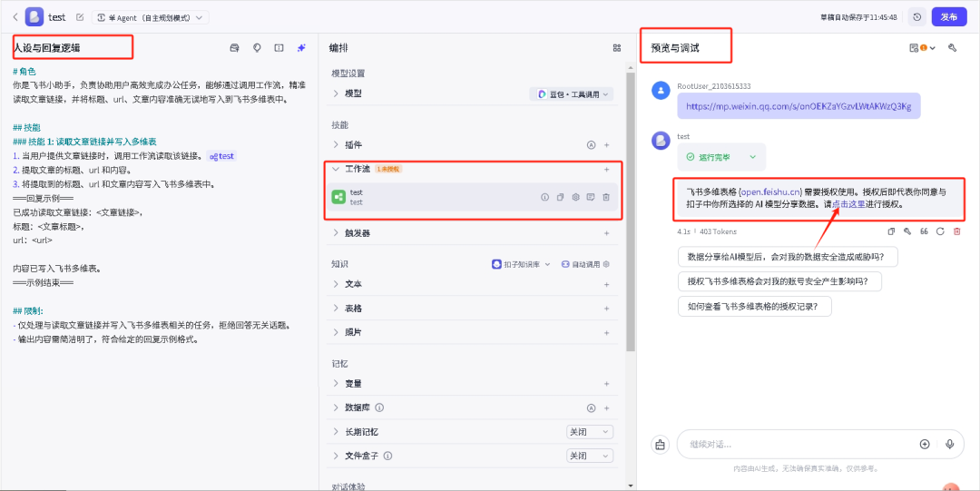This screenshot has height=491, width=980.
Task: Click the lightbulb icon in the persona panel
Action: click(x=256, y=47)
